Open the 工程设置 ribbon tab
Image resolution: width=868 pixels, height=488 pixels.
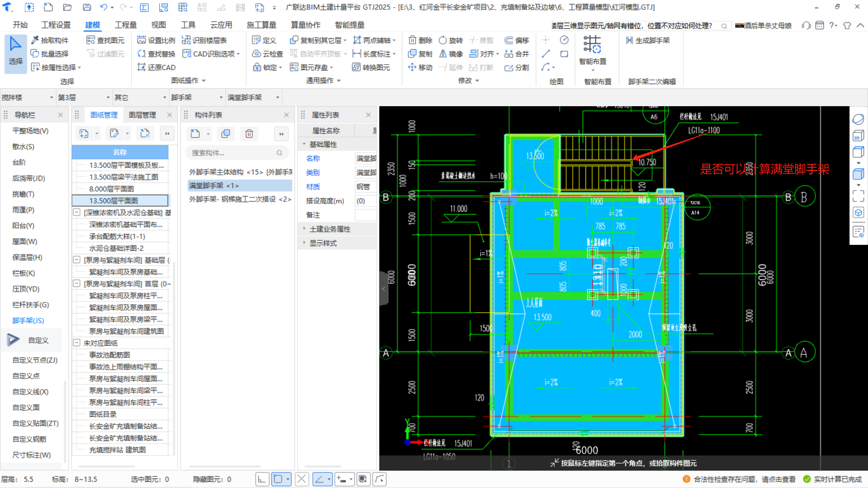[56, 25]
